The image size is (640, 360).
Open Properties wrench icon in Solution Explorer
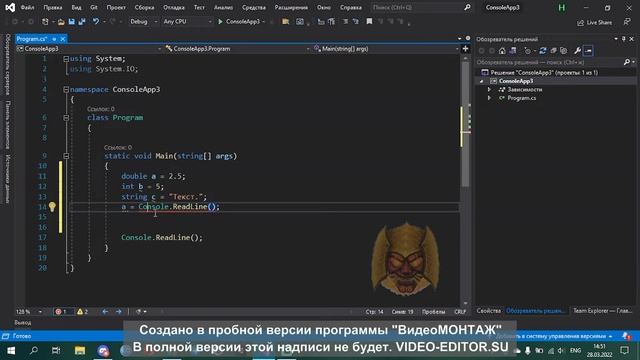(577, 51)
